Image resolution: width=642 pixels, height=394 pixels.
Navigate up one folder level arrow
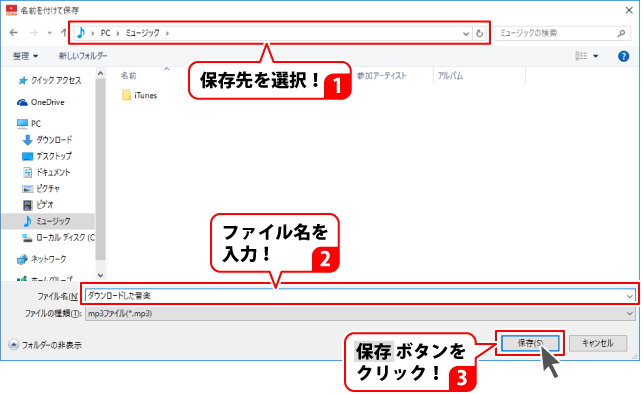[64, 33]
